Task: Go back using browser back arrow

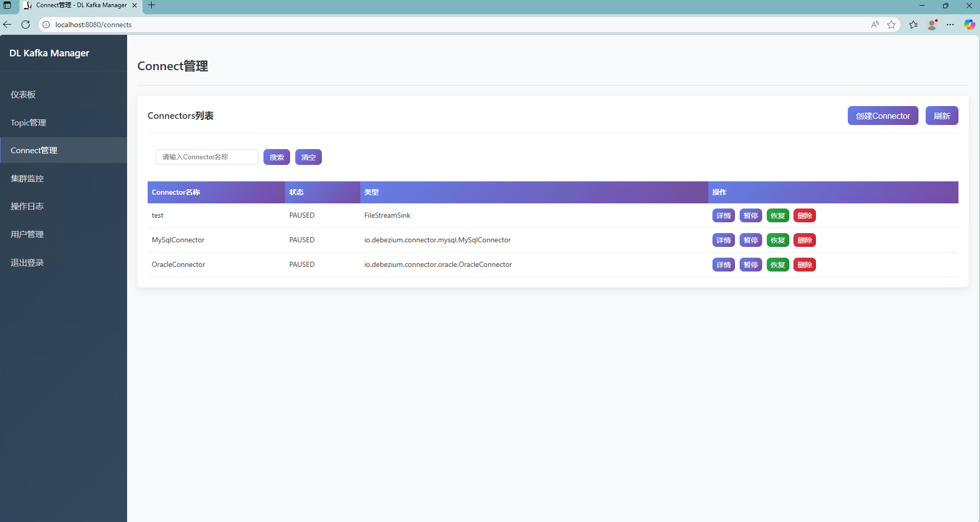Action: (x=7, y=25)
